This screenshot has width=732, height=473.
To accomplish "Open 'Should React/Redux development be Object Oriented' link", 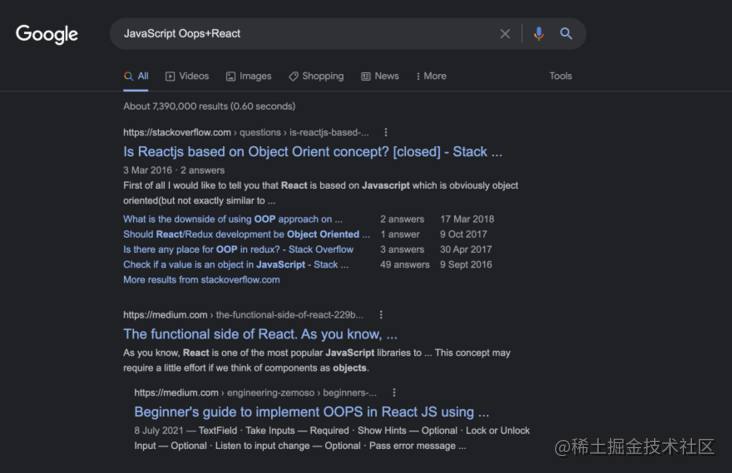I will click(x=246, y=234).
